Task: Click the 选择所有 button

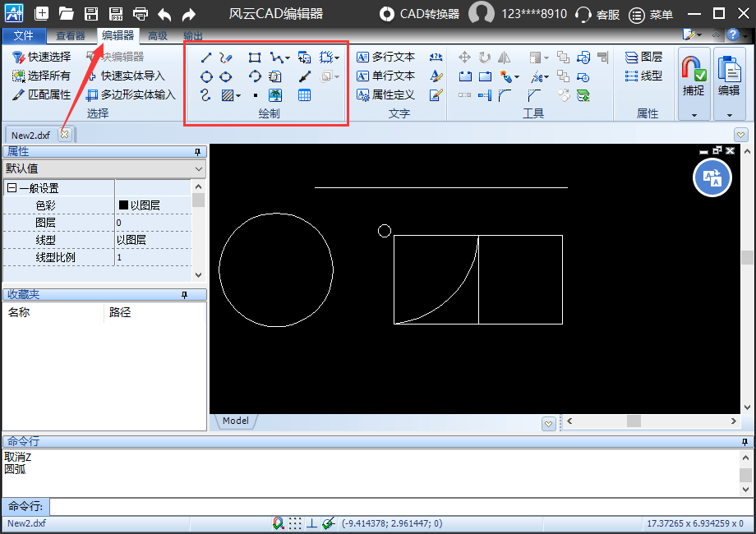Action: tap(41, 76)
